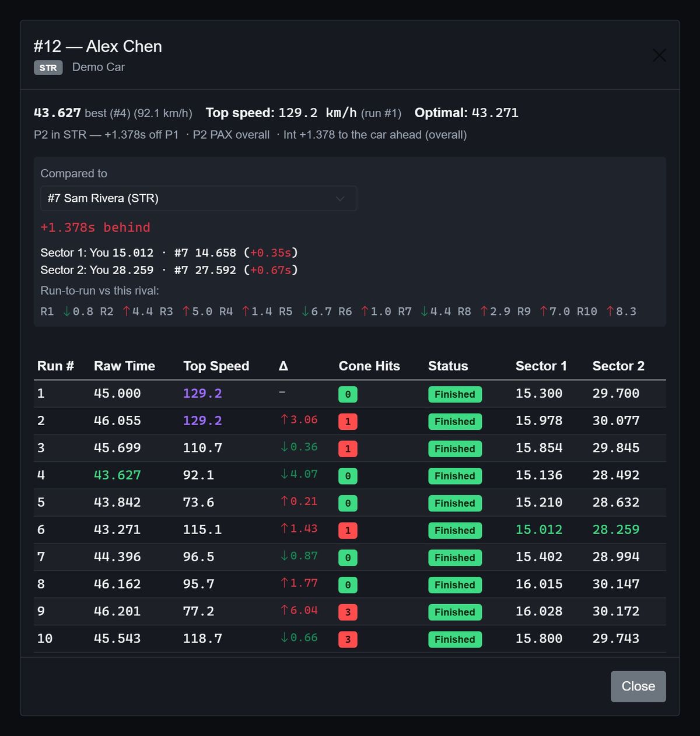Click the Sector 1 column header
The height and width of the screenshot is (736, 700).
coord(541,366)
